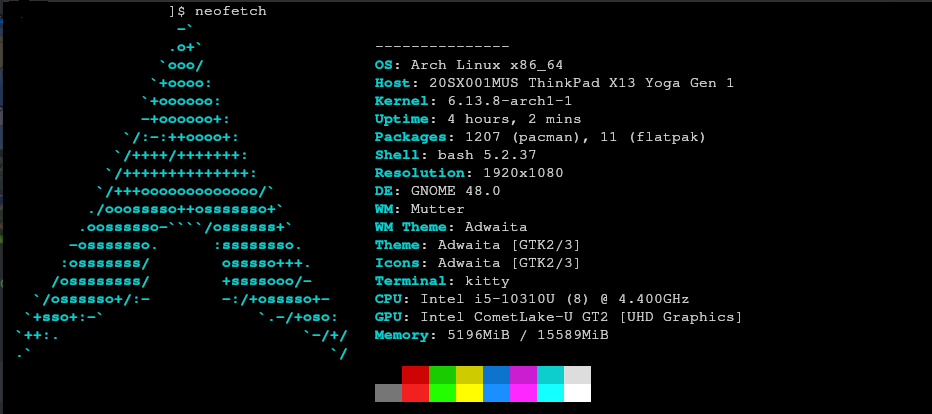
Task: Click the light gray color block
Action: [x=577, y=375]
